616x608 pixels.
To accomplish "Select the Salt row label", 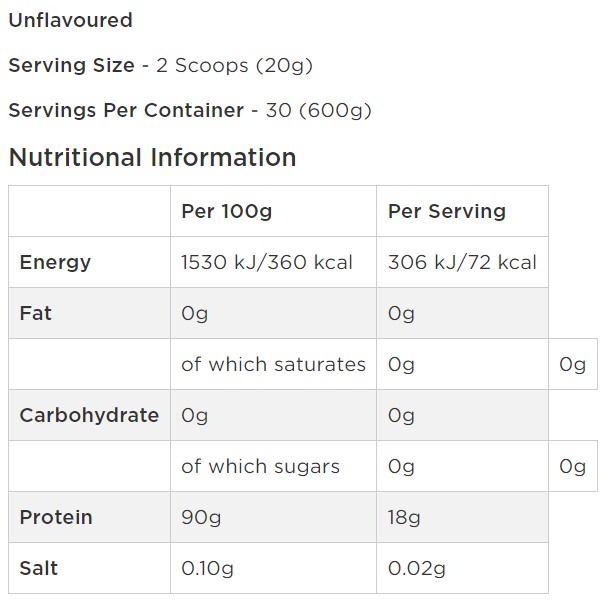I will [39, 569].
